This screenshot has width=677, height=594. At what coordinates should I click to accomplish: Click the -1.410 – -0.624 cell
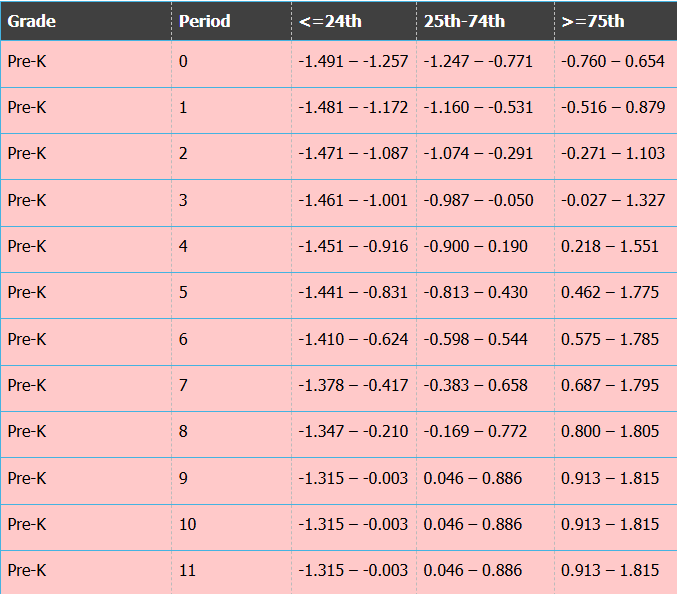353,339
